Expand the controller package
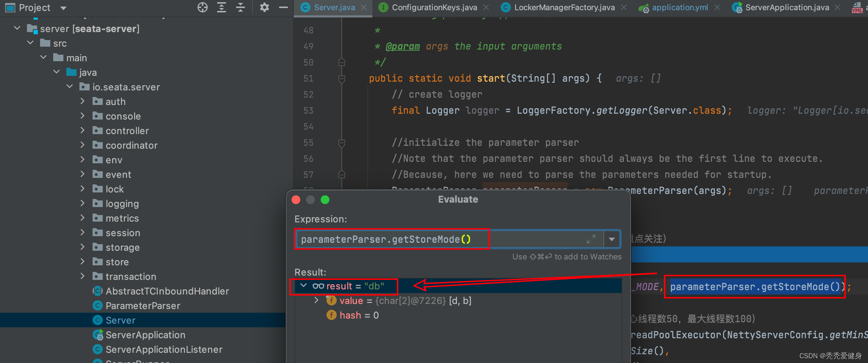 (x=82, y=130)
